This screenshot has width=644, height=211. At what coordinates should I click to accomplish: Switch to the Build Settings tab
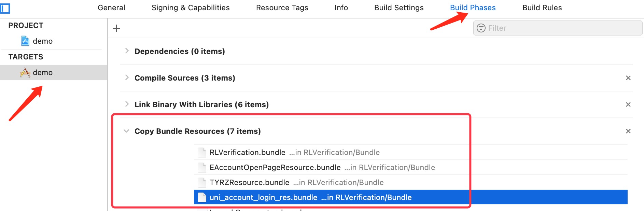coord(399,8)
